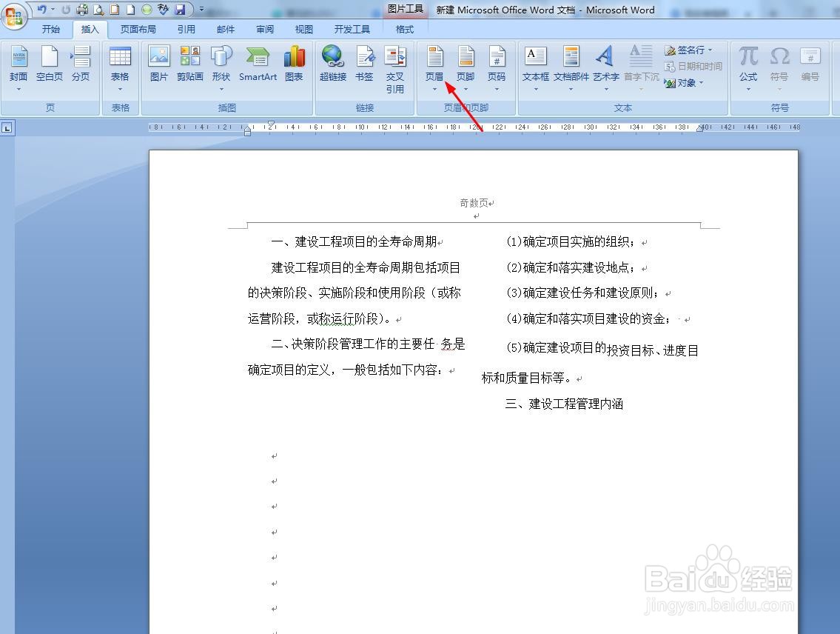840x634 pixels.
Task: Click the tab stop selector beside ruler
Action: click(x=7, y=128)
